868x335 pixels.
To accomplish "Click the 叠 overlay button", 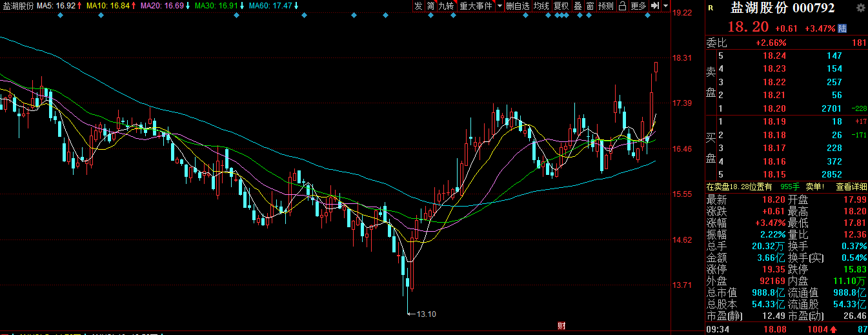I will click(x=578, y=6).
